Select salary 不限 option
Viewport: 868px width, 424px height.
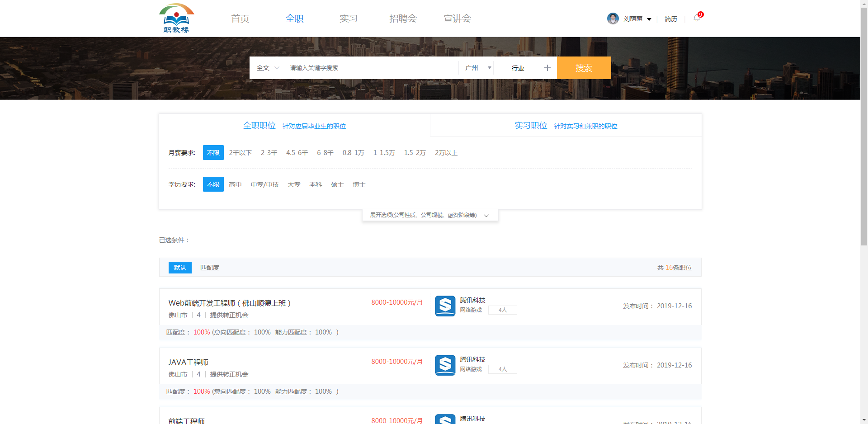[x=213, y=153]
